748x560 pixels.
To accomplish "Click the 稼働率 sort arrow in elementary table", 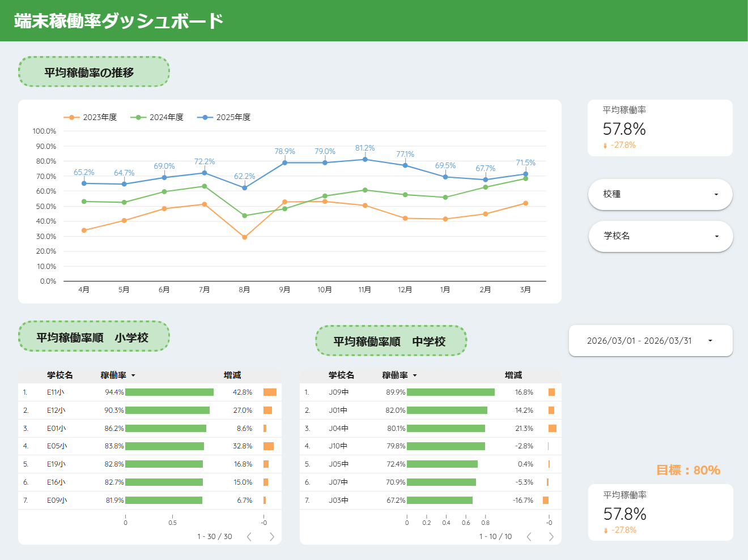I will [133, 375].
